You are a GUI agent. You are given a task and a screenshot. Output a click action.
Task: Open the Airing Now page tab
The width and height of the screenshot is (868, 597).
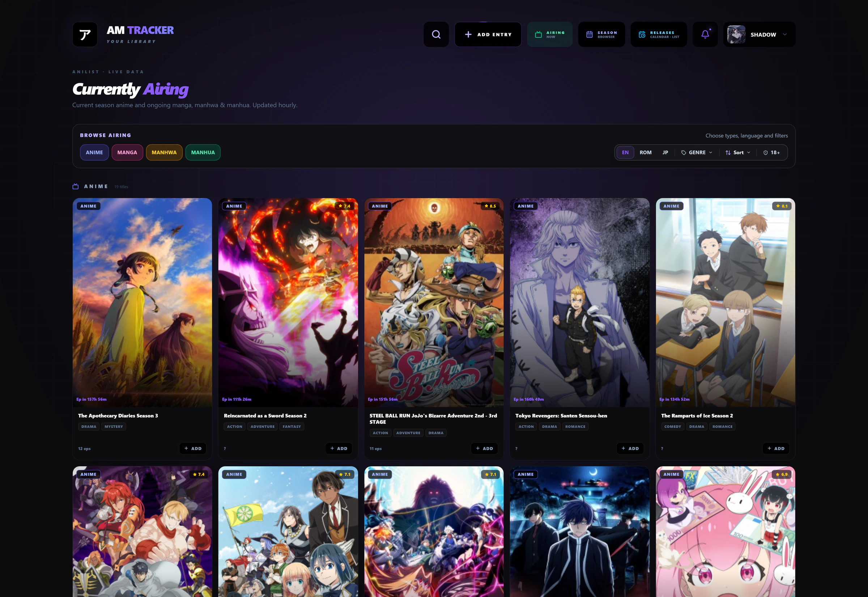point(549,34)
